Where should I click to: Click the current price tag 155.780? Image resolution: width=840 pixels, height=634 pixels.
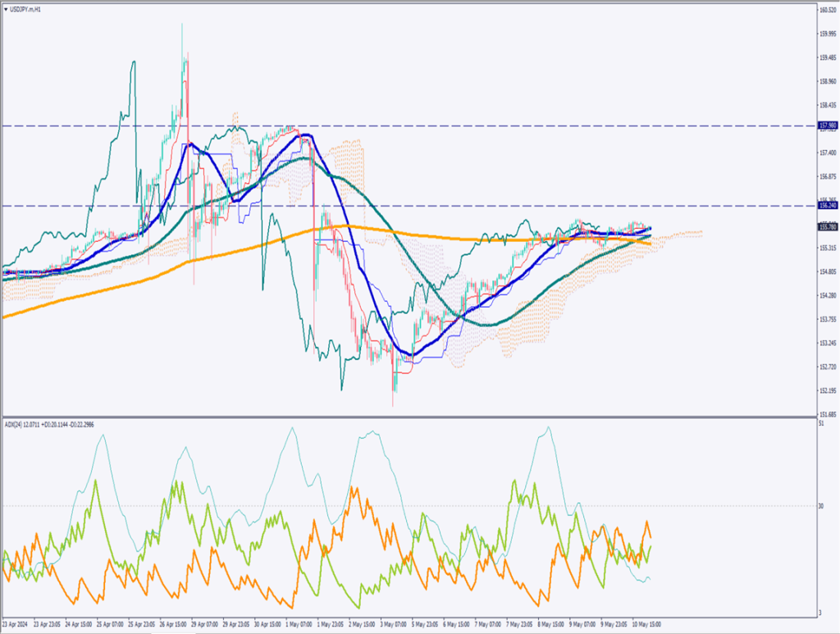click(827, 227)
